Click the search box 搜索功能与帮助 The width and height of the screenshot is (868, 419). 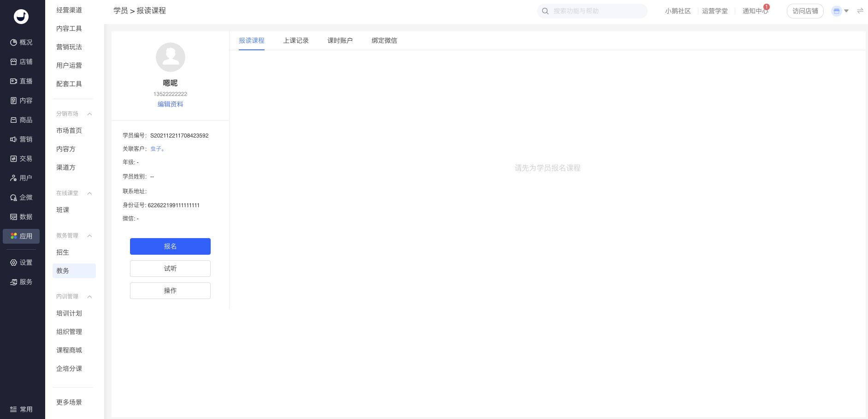[x=595, y=11]
